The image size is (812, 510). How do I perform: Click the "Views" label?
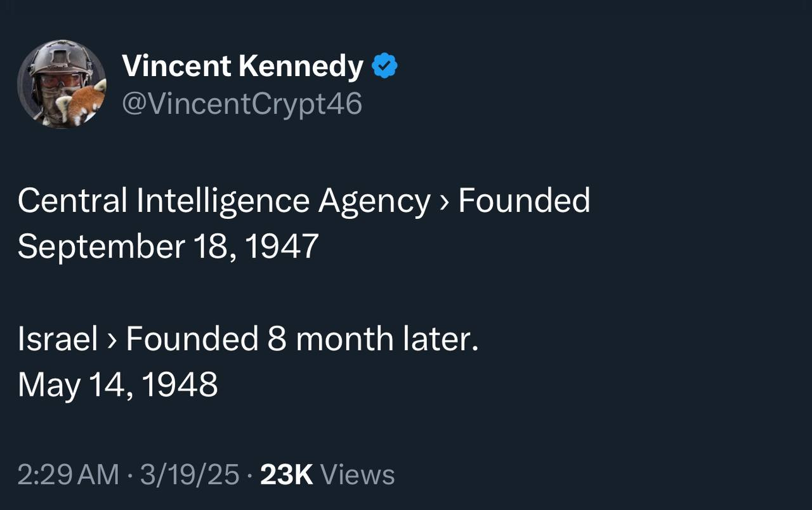(358, 475)
